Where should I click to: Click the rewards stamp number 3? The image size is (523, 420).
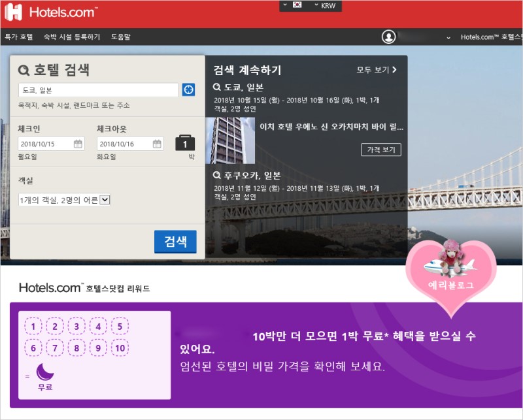pos(76,327)
